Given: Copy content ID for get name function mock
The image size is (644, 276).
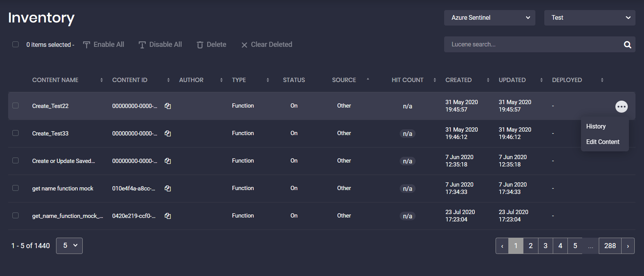Looking at the screenshot, I should click(x=168, y=189).
